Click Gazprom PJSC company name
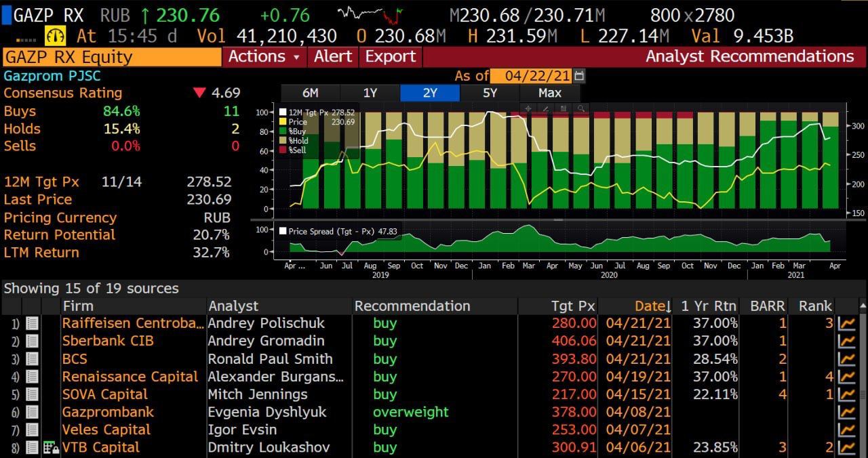 (52, 76)
